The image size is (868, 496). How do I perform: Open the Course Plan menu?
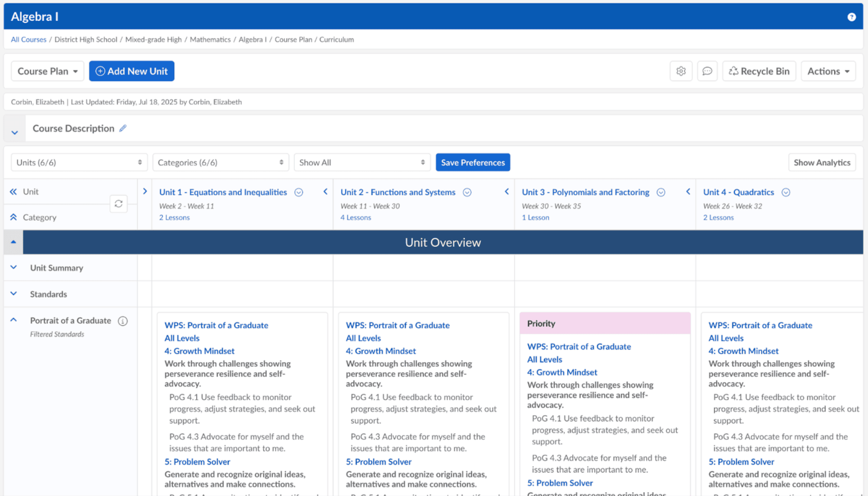click(x=47, y=71)
